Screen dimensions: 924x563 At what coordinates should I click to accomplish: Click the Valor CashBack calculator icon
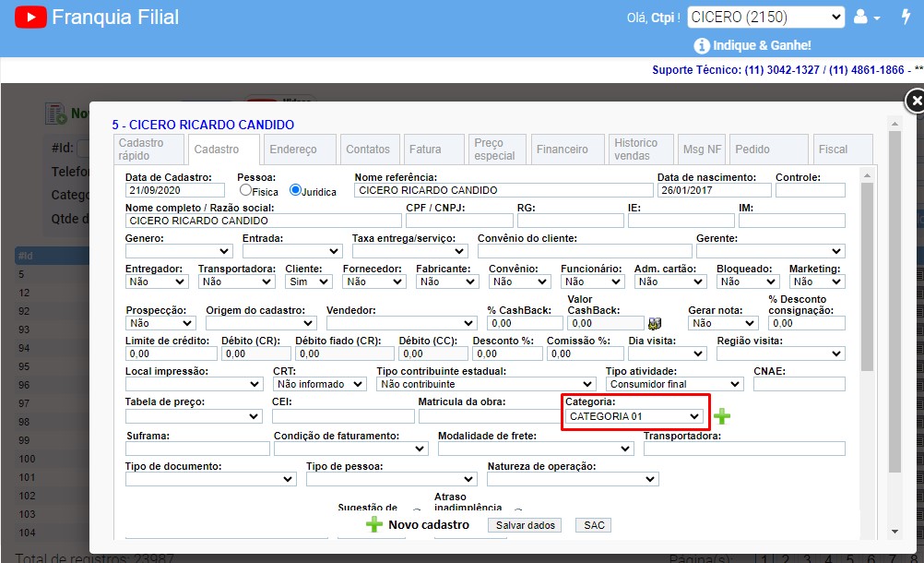[655, 323]
